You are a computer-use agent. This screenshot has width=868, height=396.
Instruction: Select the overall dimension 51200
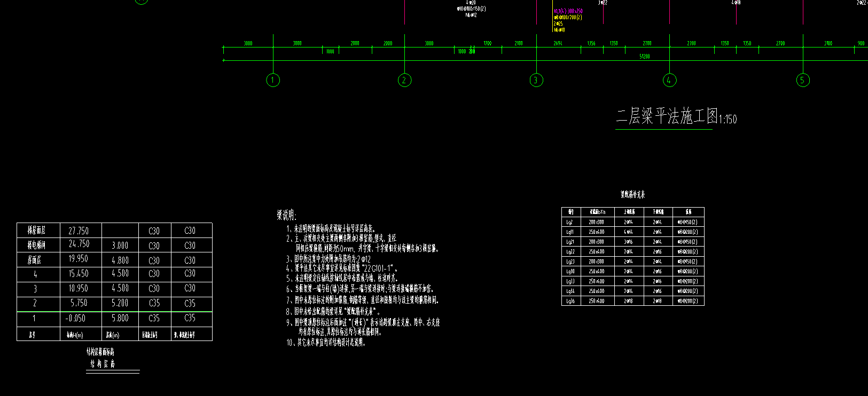tap(645, 56)
